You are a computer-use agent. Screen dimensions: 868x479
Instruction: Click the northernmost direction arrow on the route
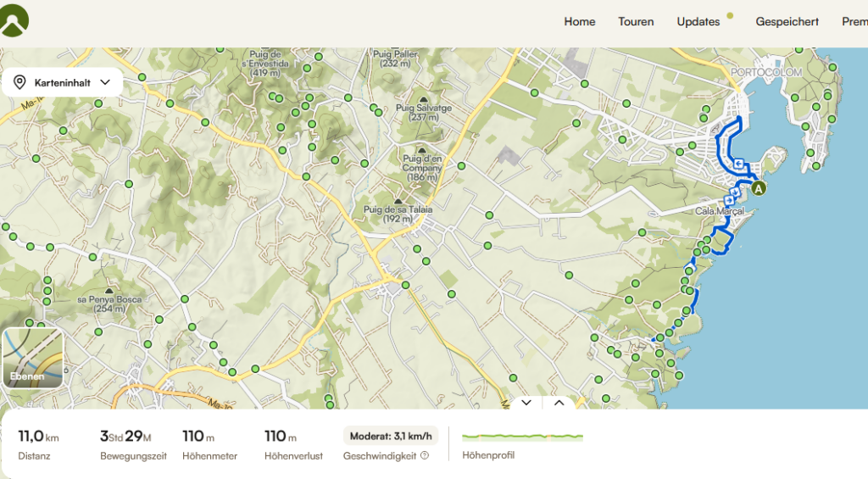739,164
